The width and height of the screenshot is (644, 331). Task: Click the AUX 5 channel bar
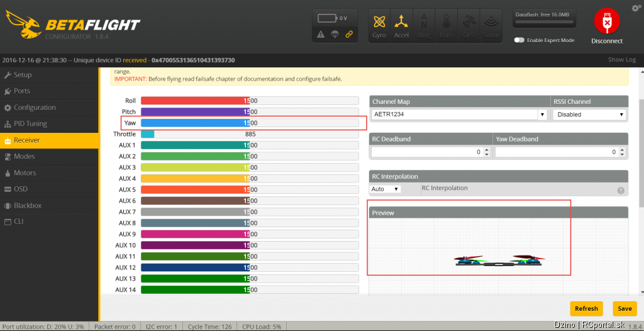250,189
